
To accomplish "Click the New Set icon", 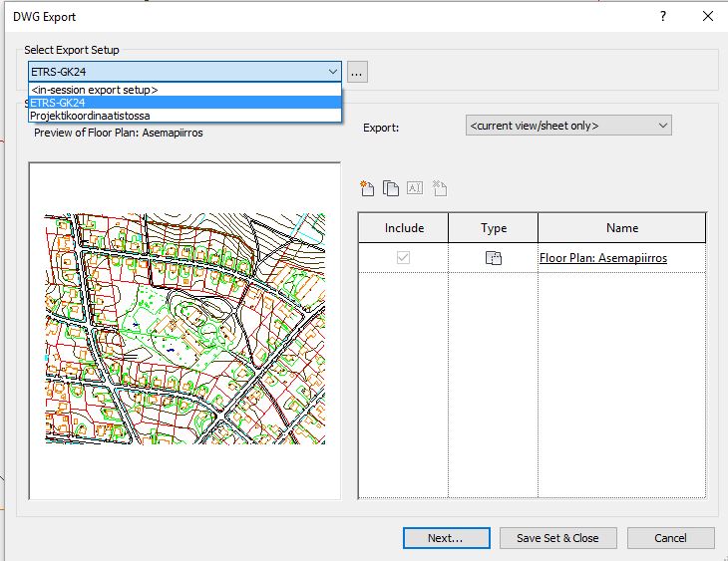I will click(367, 188).
